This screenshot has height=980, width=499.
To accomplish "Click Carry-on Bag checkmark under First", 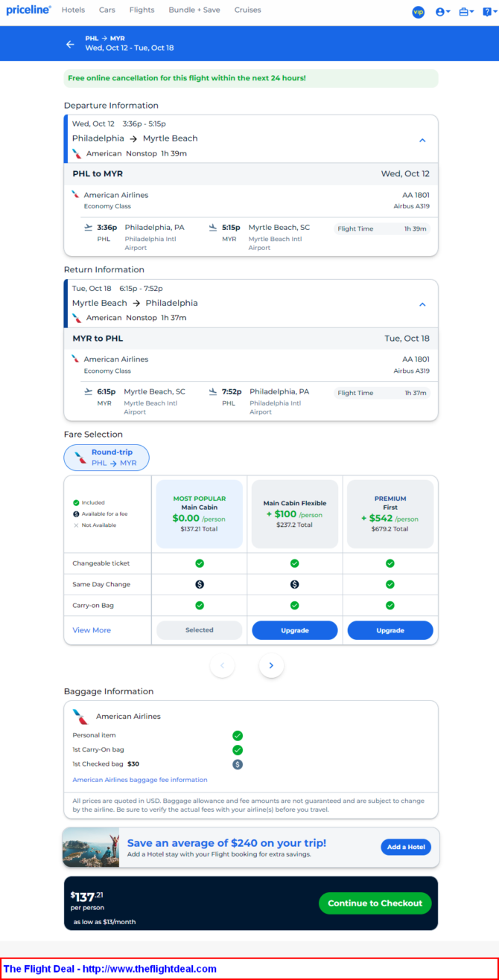I will pos(390,605).
